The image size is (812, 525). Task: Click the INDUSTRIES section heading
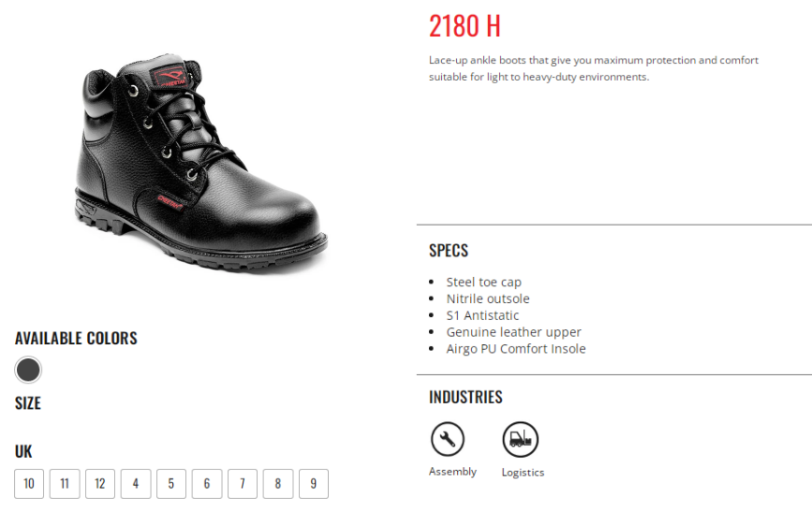[x=465, y=397]
